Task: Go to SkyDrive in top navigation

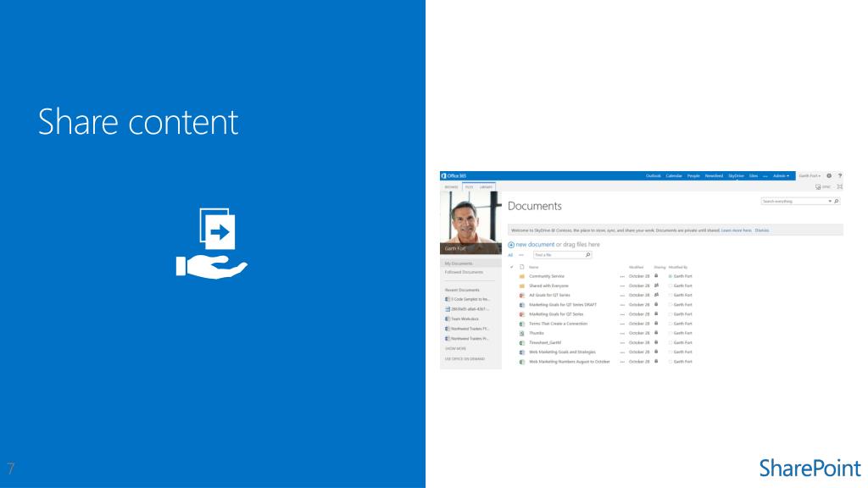Action: point(736,176)
